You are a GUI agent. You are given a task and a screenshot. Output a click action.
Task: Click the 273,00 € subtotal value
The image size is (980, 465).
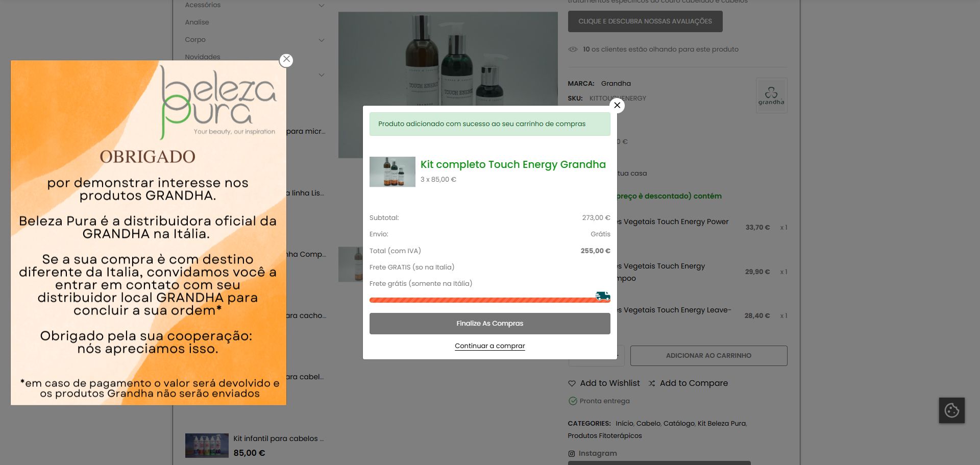[596, 218]
